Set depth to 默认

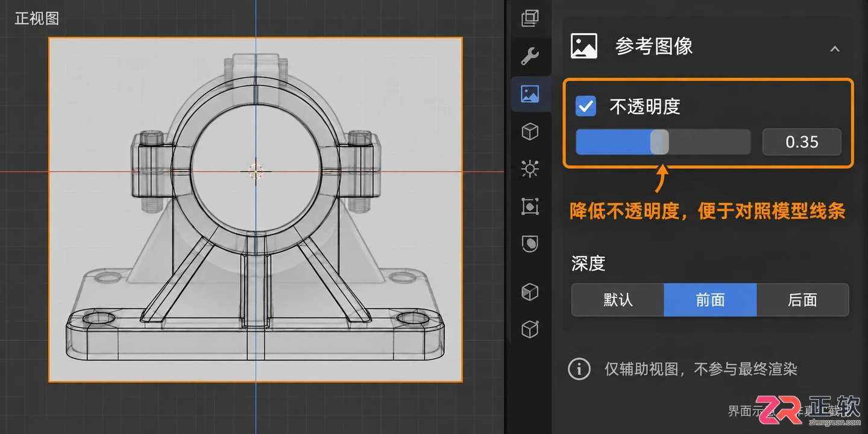pyautogui.click(x=618, y=300)
